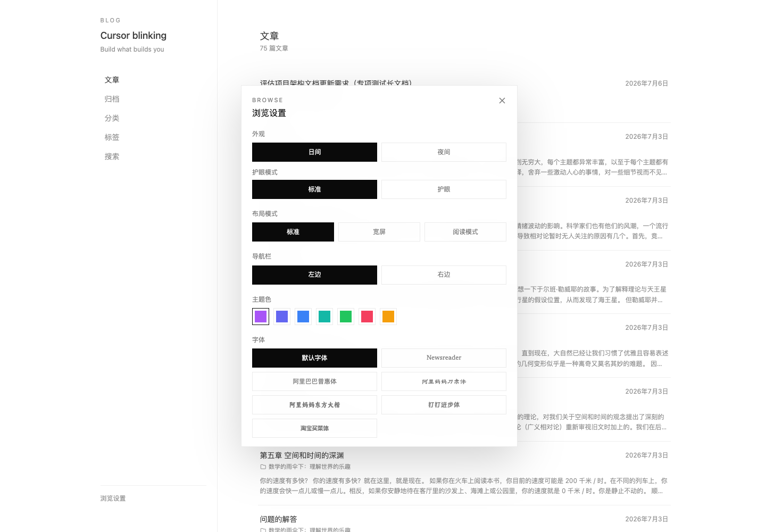The image size is (766, 532).
Task: Switch layout to 阅读模式
Action: [465, 232]
